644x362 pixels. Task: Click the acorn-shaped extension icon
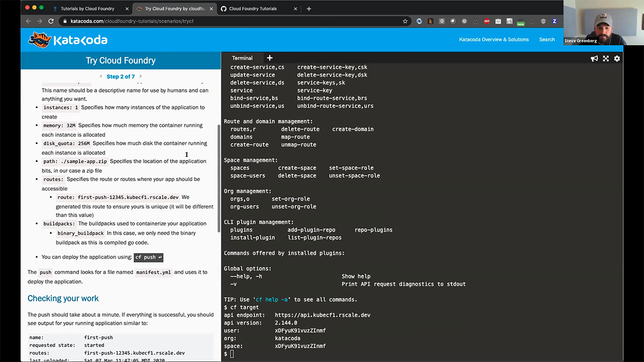coord(543,21)
